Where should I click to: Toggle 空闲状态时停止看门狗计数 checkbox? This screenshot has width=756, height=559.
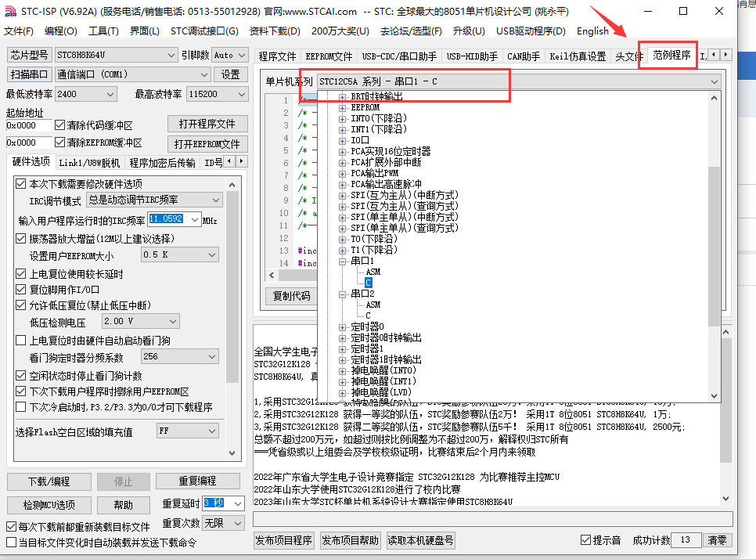click(x=20, y=376)
